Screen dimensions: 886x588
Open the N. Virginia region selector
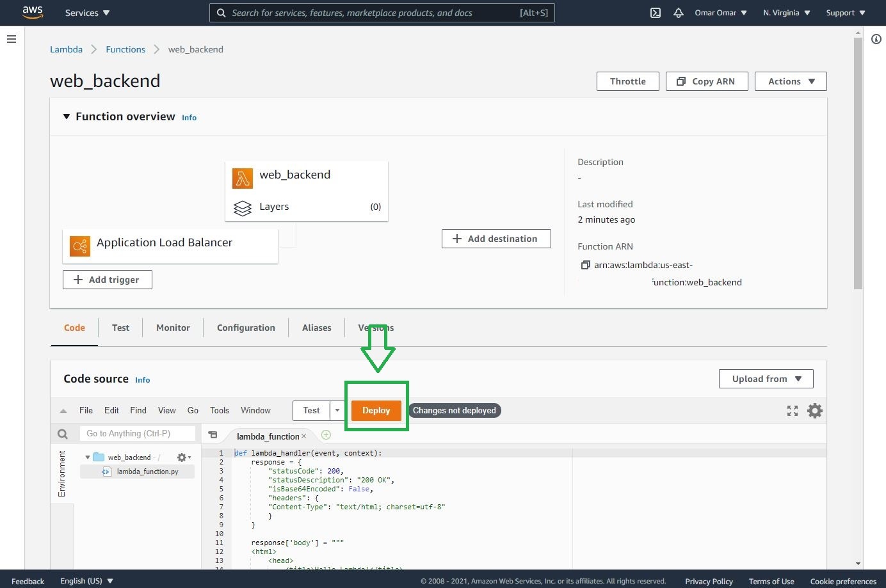(x=787, y=13)
